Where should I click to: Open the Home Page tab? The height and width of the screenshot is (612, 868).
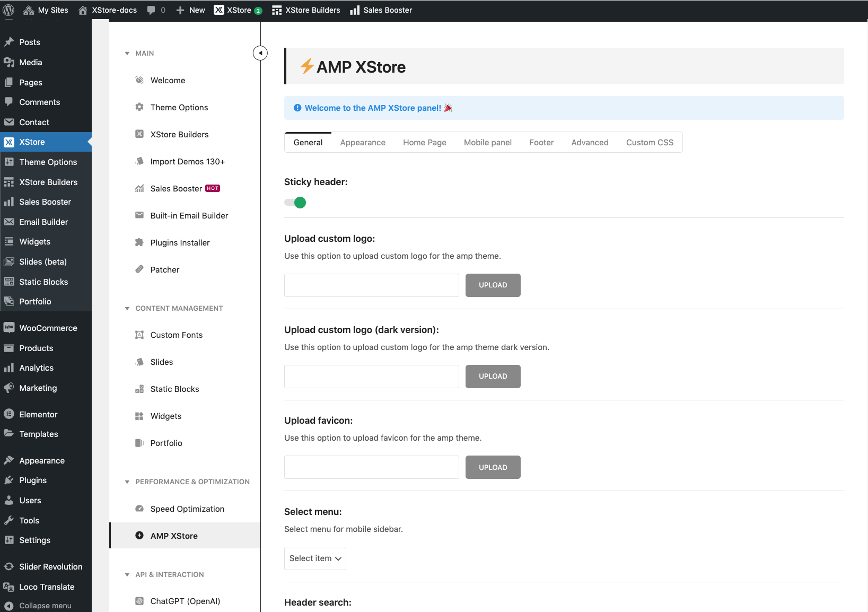coord(425,142)
